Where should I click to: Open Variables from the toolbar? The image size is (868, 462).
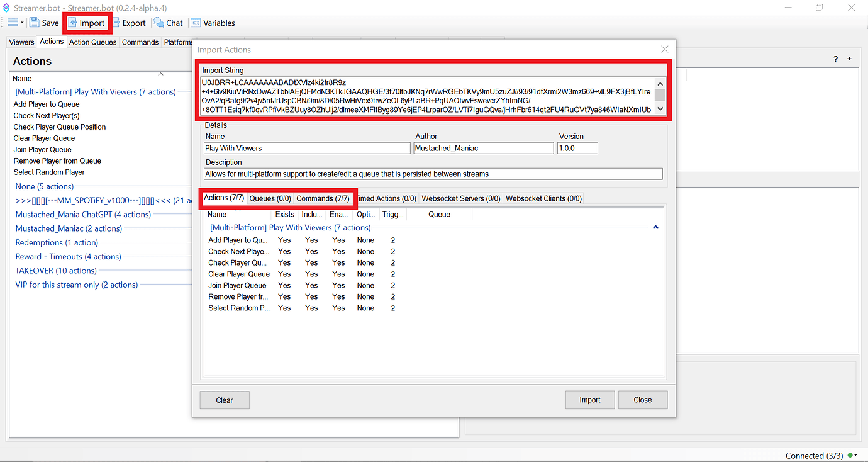[x=196, y=23]
